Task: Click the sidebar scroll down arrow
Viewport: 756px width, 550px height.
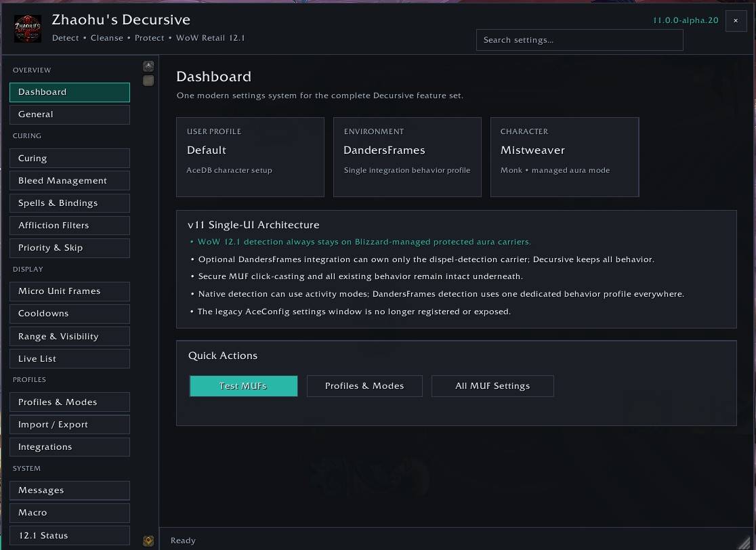Action: click(x=148, y=541)
